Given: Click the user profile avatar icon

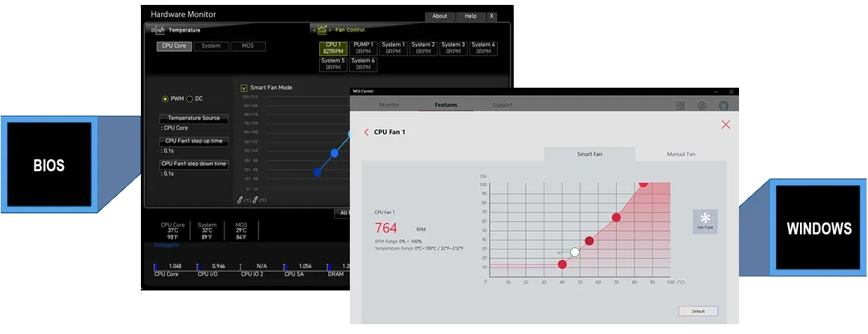Looking at the screenshot, I should click(724, 106).
